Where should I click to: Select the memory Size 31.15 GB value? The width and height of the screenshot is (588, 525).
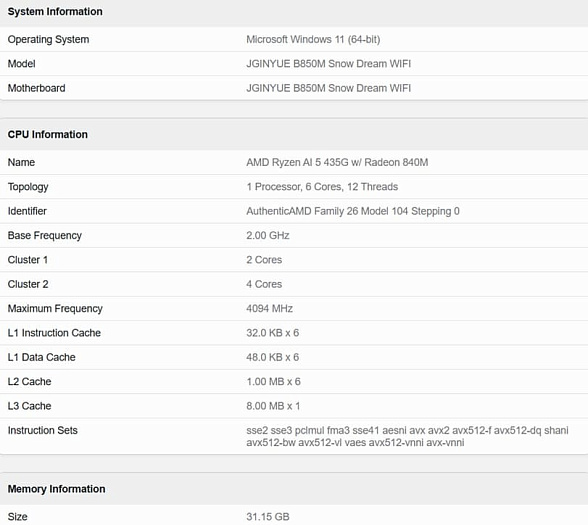[x=268, y=517]
